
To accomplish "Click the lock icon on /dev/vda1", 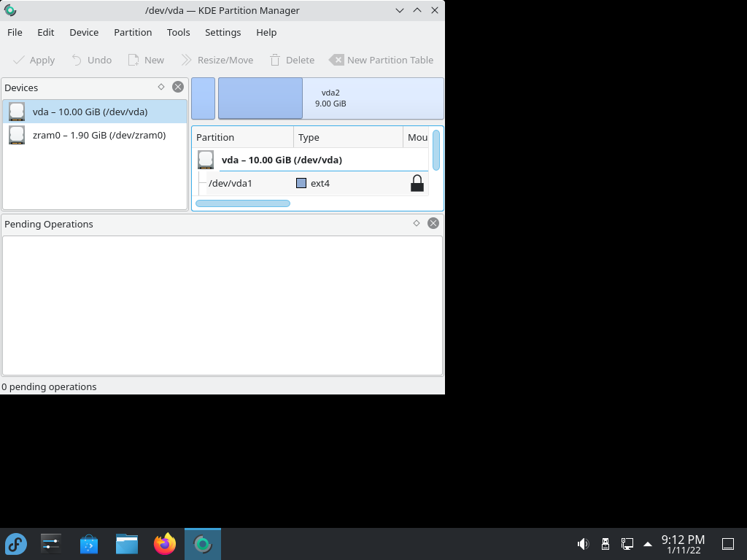I will [417, 183].
